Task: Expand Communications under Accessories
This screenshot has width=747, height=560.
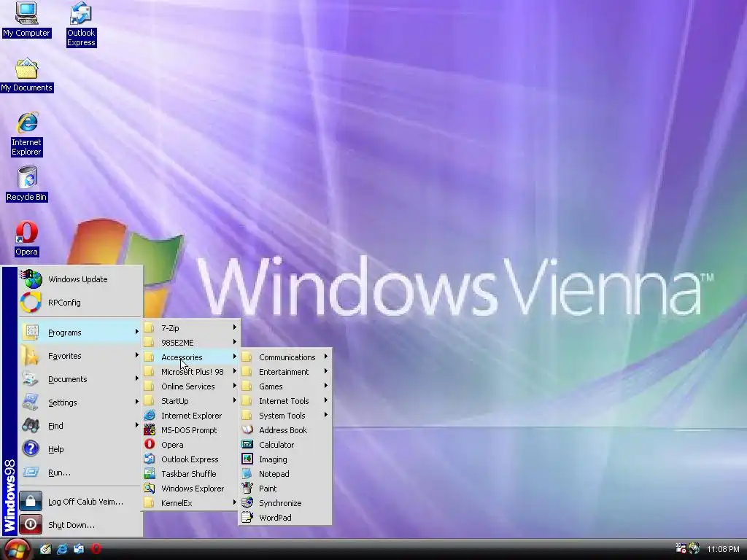Action: click(x=285, y=357)
